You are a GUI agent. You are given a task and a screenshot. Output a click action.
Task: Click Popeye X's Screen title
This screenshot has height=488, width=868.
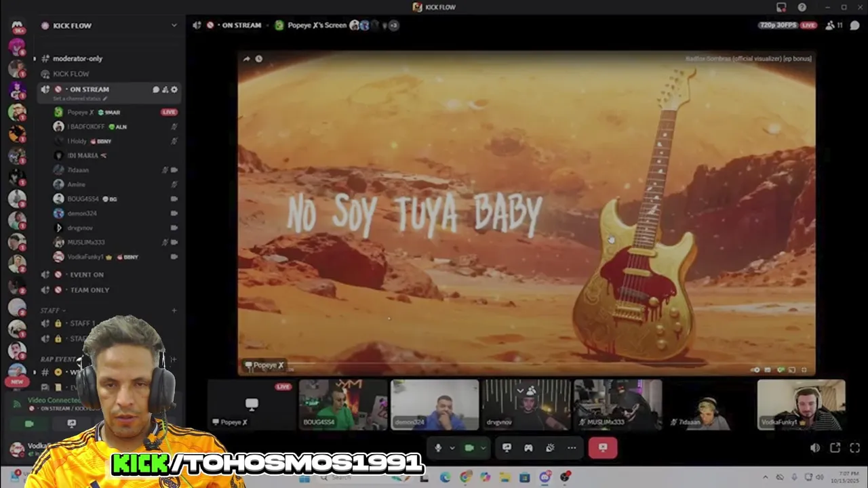click(x=317, y=25)
